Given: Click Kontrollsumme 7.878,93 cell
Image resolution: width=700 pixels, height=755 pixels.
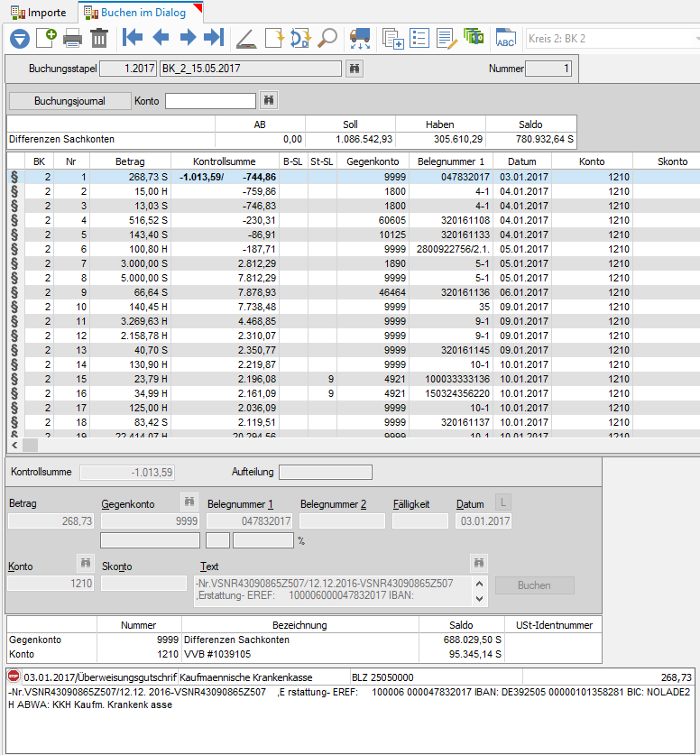Looking at the screenshot, I should [x=225, y=292].
